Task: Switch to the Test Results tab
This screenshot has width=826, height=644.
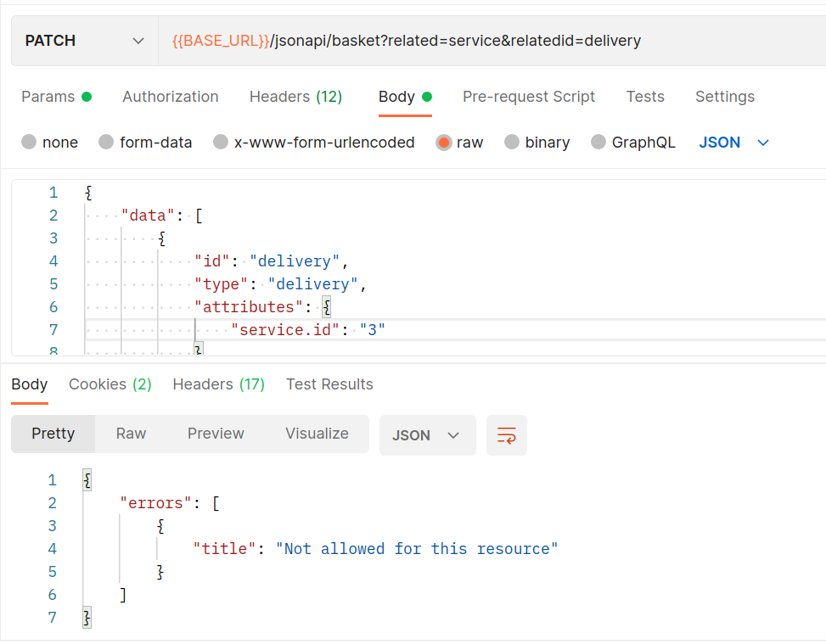Action: pos(329,384)
